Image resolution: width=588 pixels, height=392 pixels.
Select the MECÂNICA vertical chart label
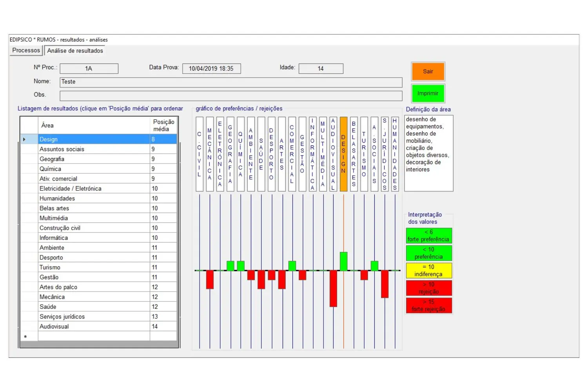click(x=210, y=154)
